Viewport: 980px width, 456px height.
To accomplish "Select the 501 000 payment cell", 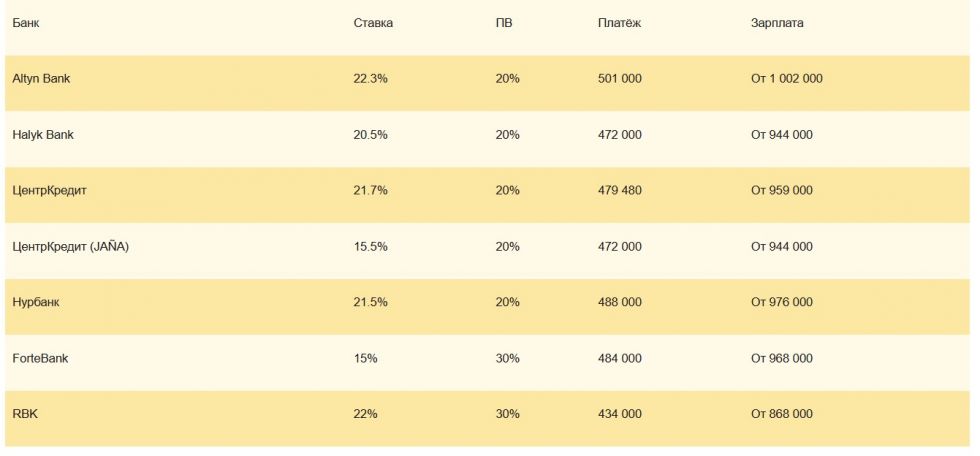I will point(620,78).
